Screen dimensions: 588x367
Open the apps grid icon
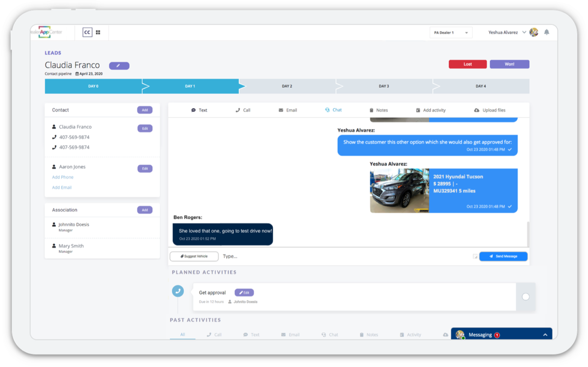coord(98,32)
